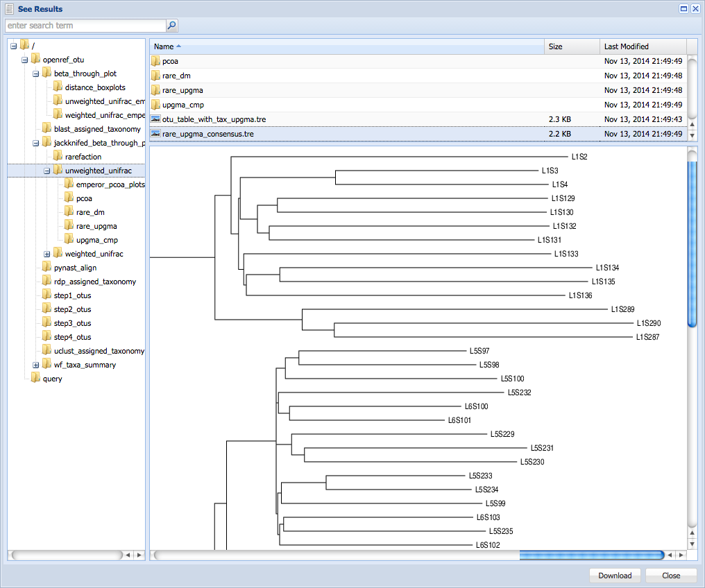Screen dimensions: 705x588
Task: Click the step3_otus folder icon
Action: (46, 322)
